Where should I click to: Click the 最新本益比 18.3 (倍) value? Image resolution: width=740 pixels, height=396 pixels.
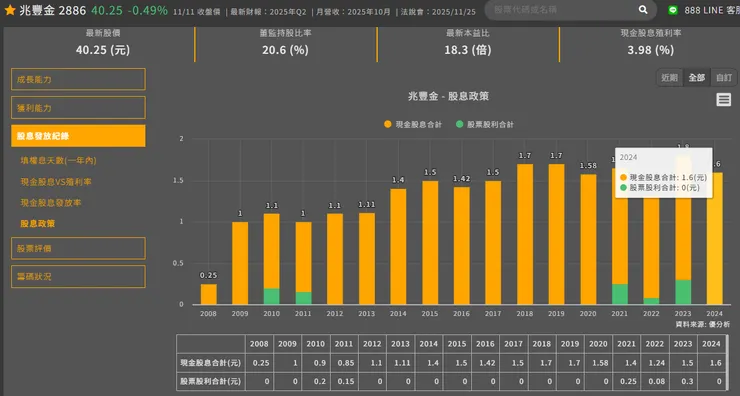pyautogui.click(x=468, y=50)
